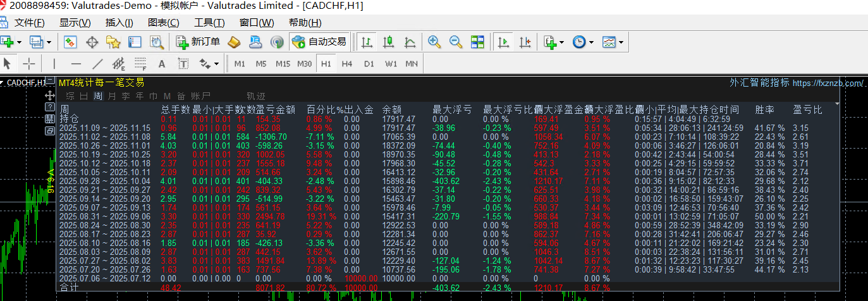Switch to M1 timeframe
The width and height of the screenshot is (868, 301).
click(240, 64)
